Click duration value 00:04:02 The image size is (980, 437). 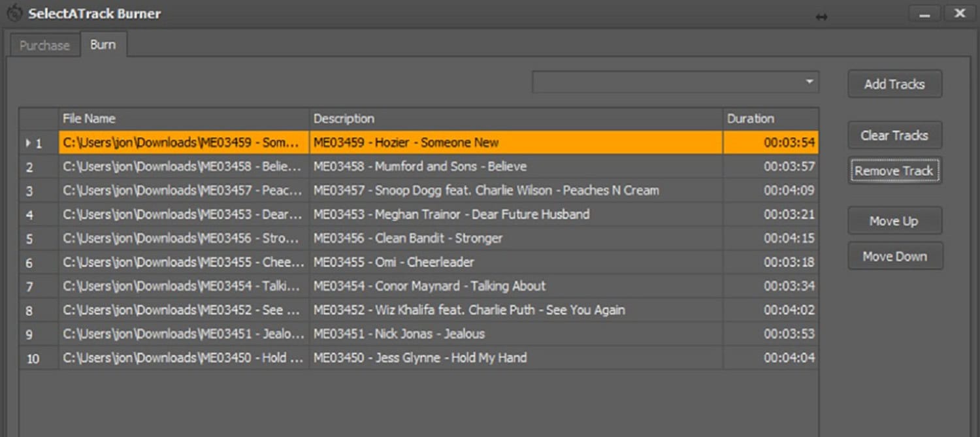(789, 310)
